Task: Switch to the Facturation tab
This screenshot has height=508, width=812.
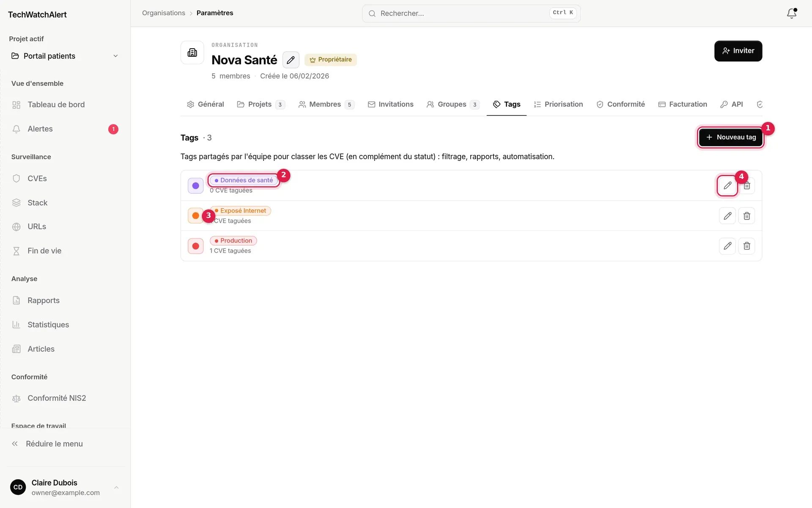Action: (683, 105)
